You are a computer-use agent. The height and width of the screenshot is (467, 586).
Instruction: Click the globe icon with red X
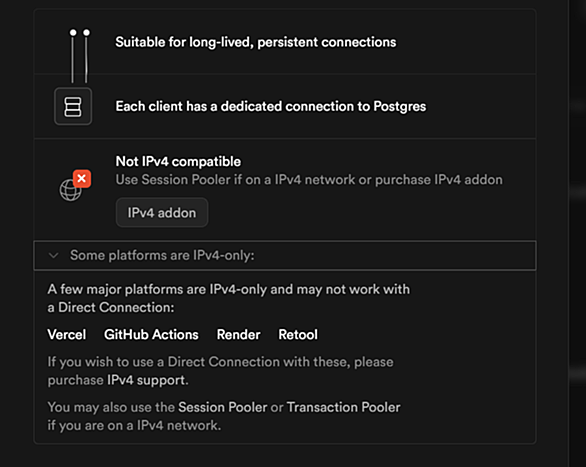click(75, 185)
